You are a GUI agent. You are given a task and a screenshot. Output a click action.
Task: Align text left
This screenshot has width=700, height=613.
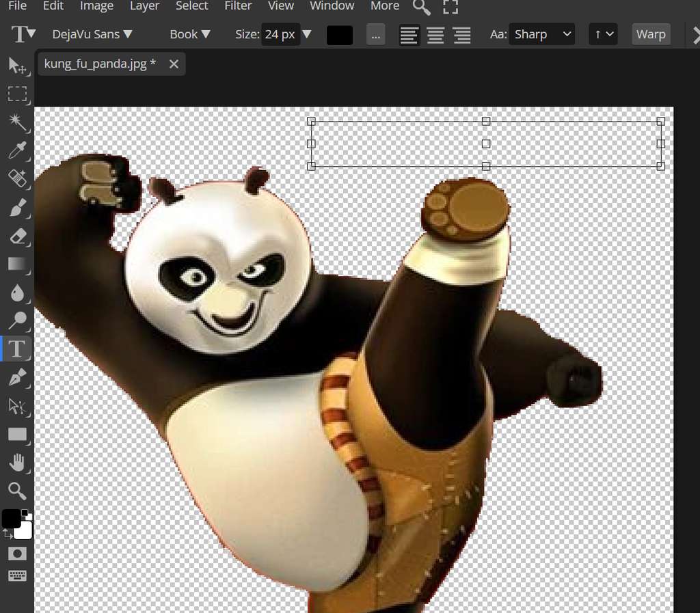pyautogui.click(x=409, y=35)
